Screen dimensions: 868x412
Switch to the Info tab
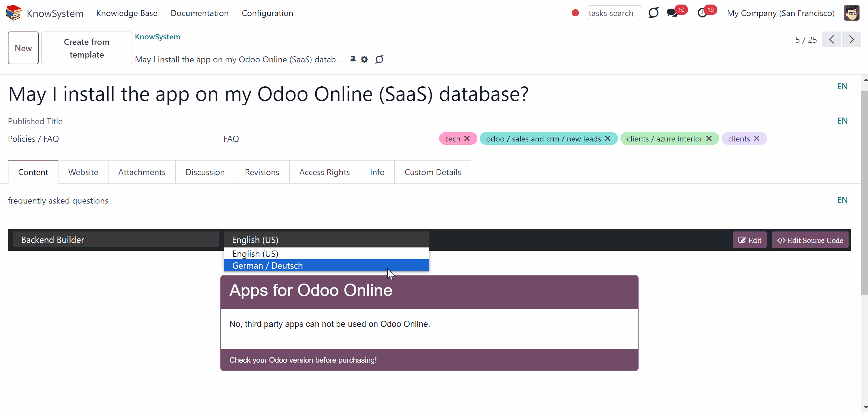(x=377, y=172)
